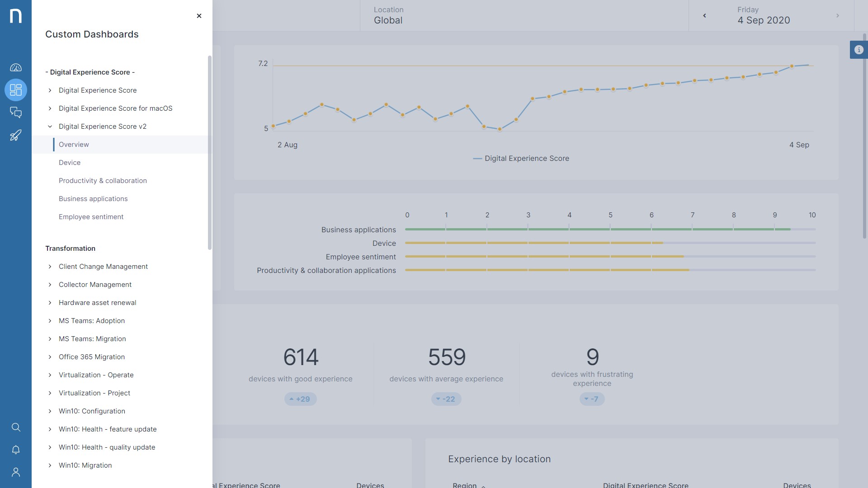Viewport: 868px width, 488px height.
Task: Expand Client Change Management dashboard
Action: click(x=103, y=267)
